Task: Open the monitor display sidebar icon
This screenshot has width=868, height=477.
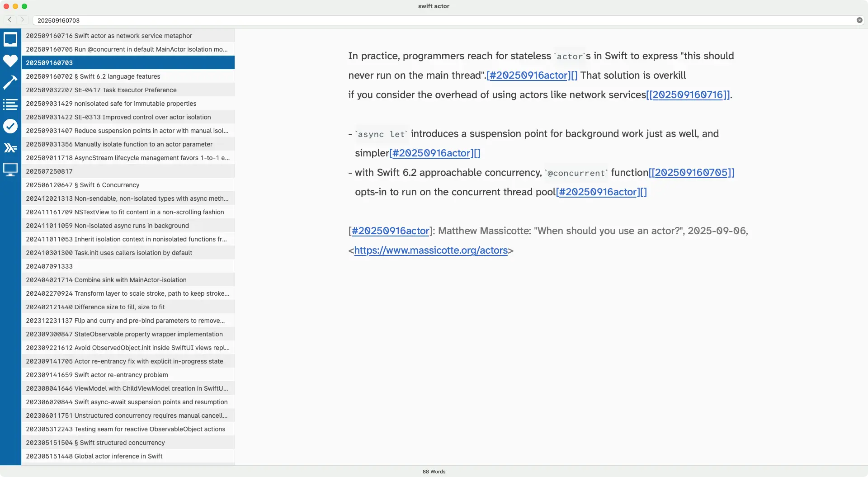Action: pyautogui.click(x=10, y=170)
